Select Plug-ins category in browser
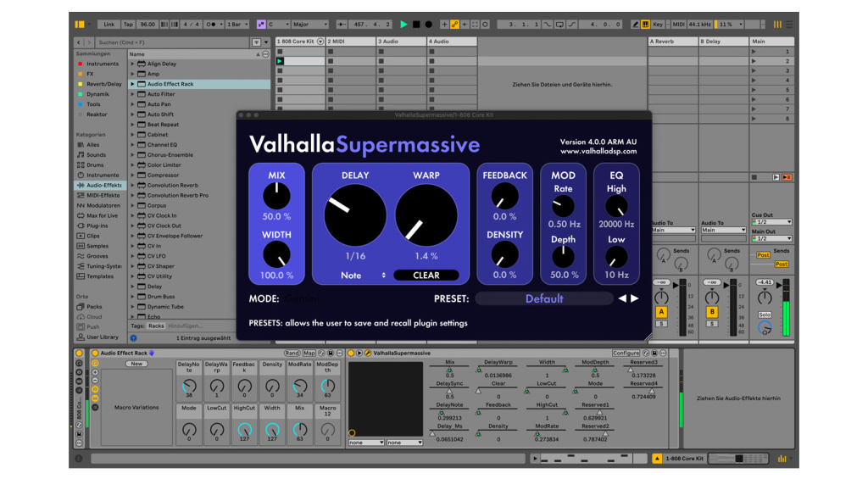This screenshot has height=479, width=868. pos(97,226)
